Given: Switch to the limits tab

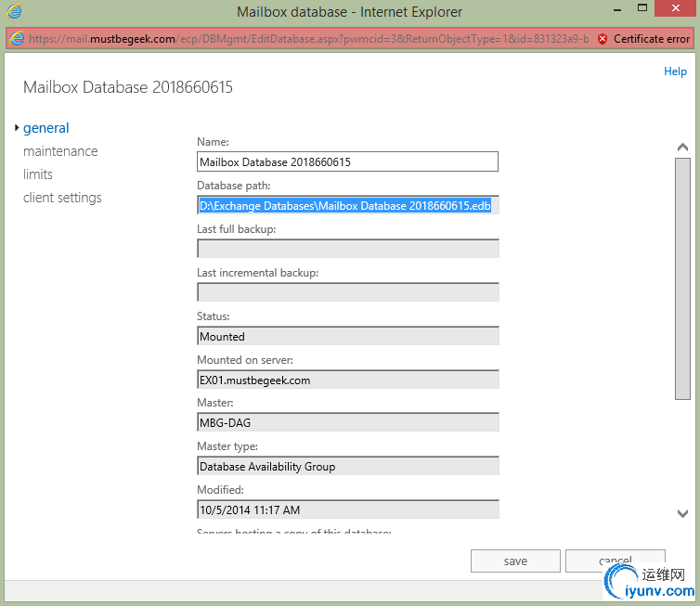Looking at the screenshot, I should pos(38,174).
